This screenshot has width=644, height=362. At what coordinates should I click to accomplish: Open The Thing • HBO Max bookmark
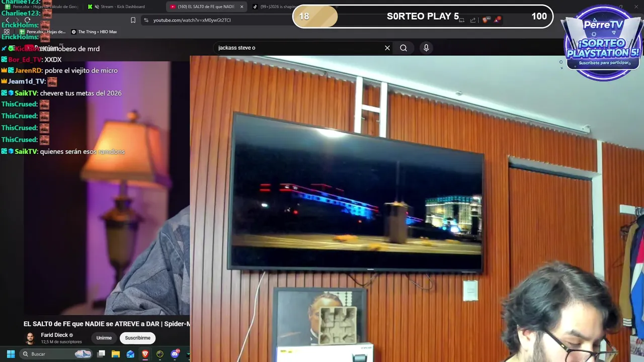tap(94, 32)
